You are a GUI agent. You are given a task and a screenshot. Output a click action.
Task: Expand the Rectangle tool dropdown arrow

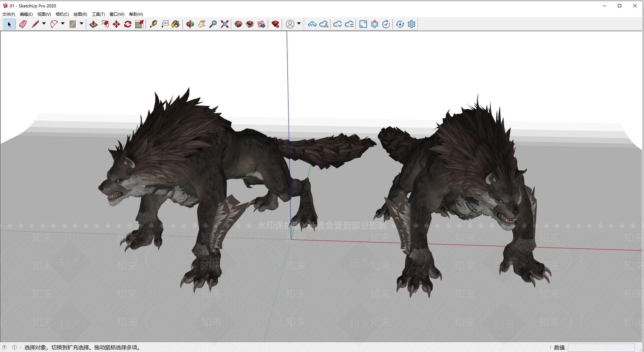point(81,24)
